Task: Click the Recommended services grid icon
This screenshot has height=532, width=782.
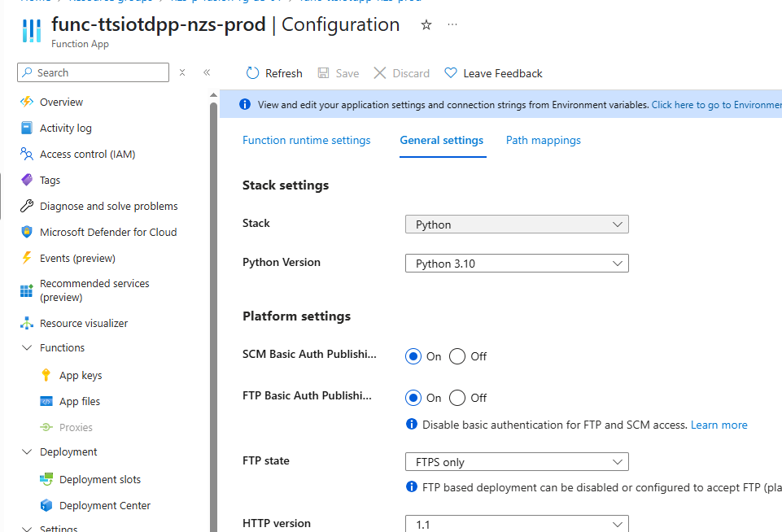Action: point(27,290)
